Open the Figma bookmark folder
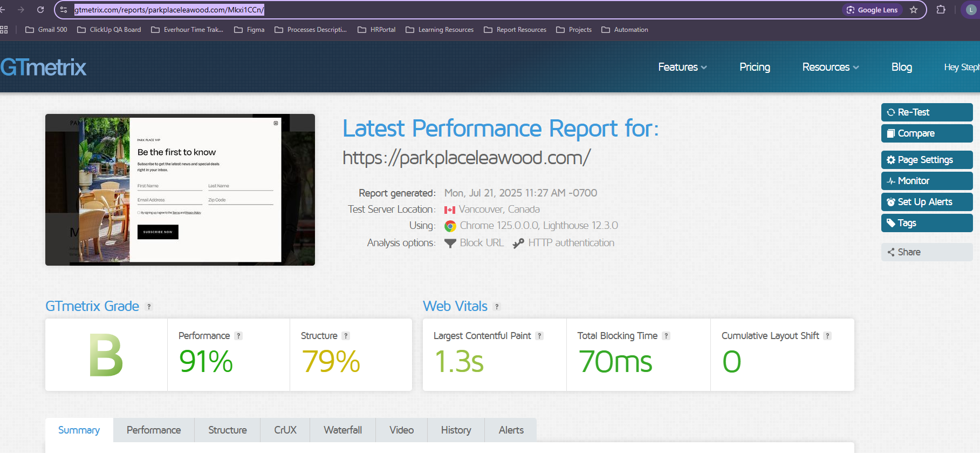Viewport: 980px width, 453px height. click(249, 30)
